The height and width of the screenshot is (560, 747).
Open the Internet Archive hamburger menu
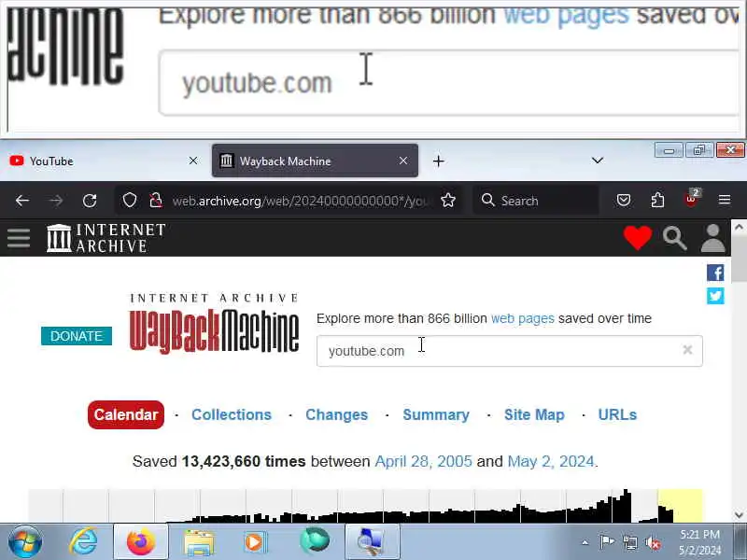point(19,238)
